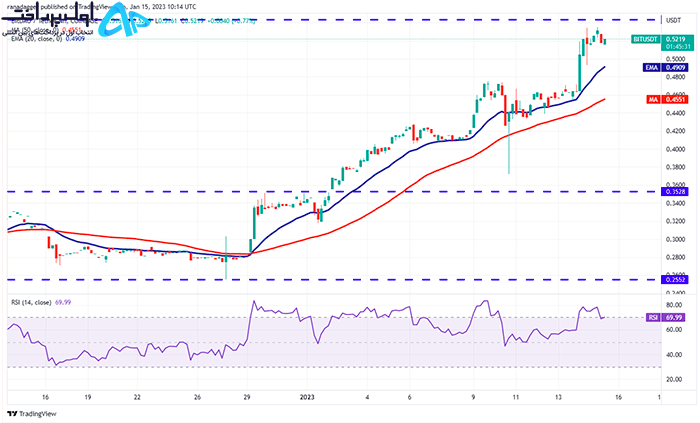Click the blue 20 EMA line on the chart

(384, 167)
